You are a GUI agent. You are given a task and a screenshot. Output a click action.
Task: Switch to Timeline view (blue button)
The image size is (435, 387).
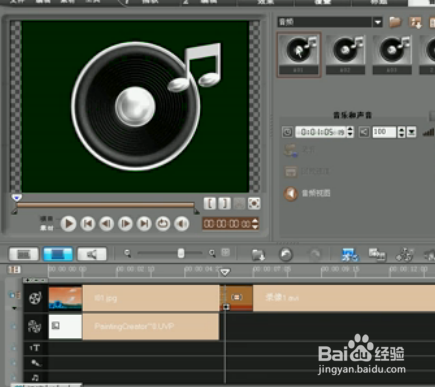(x=58, y=254)
